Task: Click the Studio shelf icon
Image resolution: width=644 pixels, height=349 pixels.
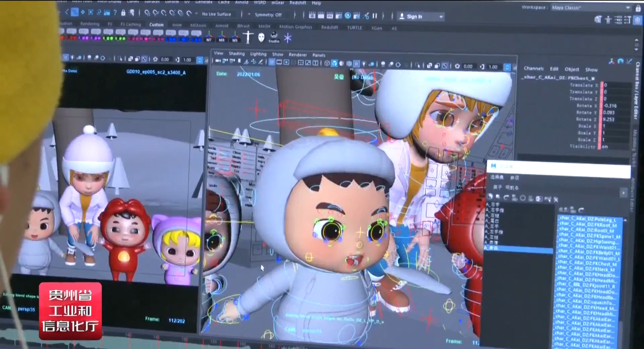Action: pyautogui.click(x=274, y=37)
